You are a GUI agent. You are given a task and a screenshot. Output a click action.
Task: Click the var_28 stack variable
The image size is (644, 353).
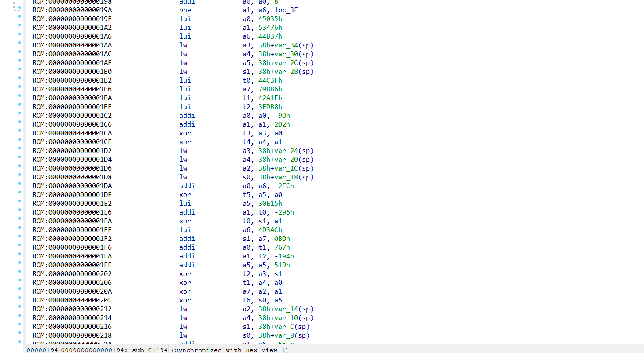(286, 72)
